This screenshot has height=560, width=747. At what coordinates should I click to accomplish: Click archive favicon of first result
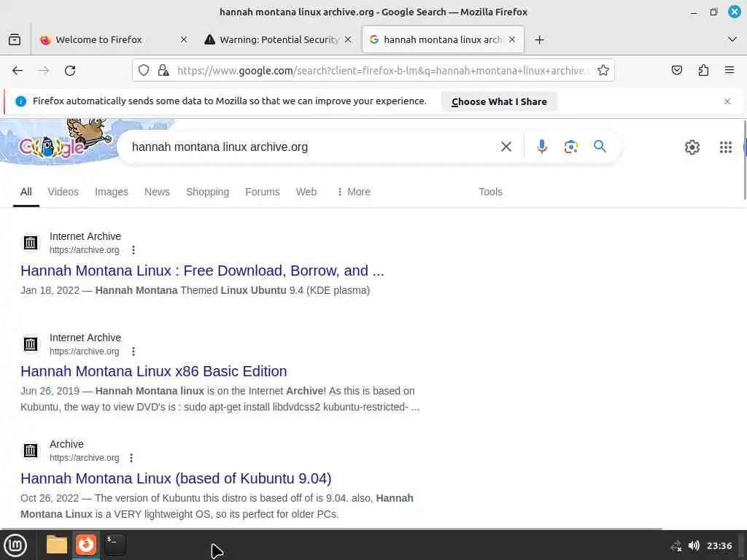[x=31, y=242]
